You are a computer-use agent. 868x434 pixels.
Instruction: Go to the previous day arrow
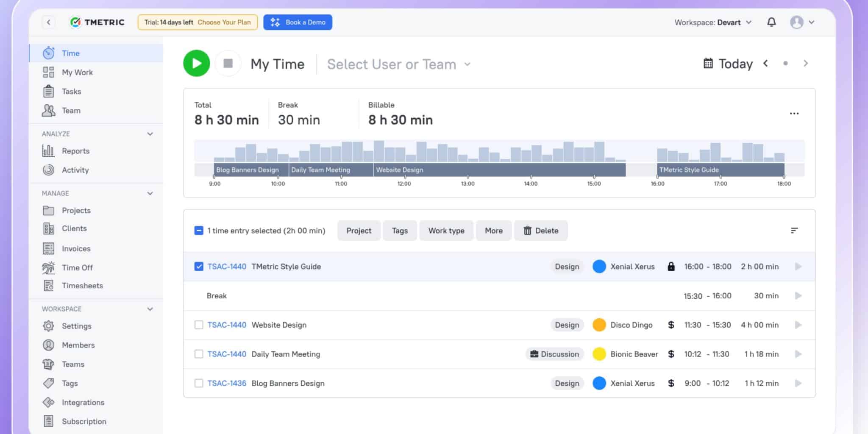[x=765, y=64]
